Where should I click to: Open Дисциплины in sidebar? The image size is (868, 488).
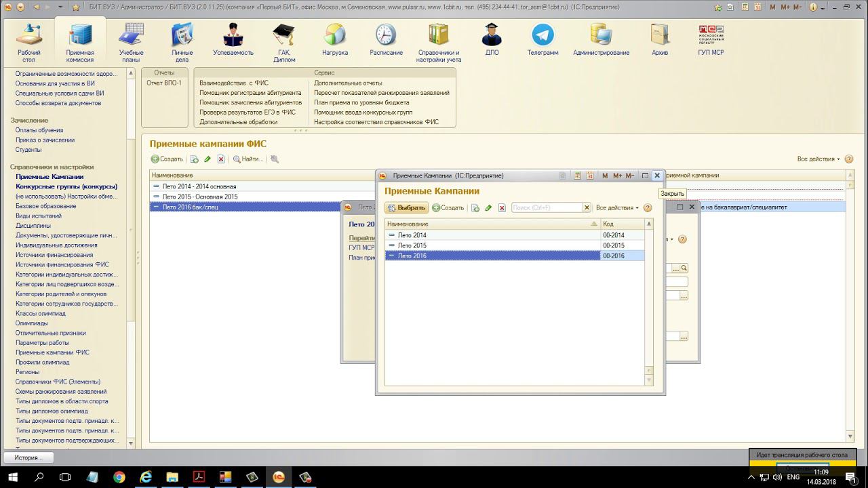pyautogui.click(x=33, y=226)
